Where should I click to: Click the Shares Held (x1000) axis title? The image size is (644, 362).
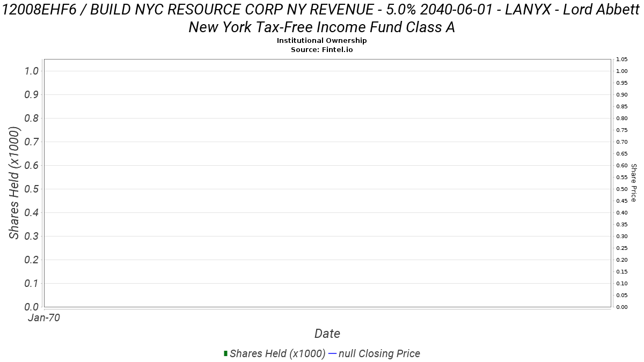pyautogui.click(x=14, y=183)
